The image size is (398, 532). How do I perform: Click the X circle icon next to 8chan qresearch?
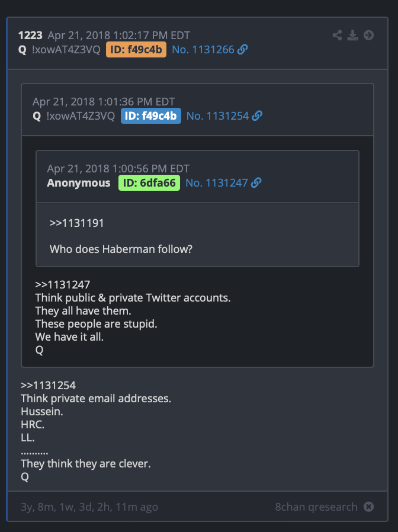tap(368, 507)
